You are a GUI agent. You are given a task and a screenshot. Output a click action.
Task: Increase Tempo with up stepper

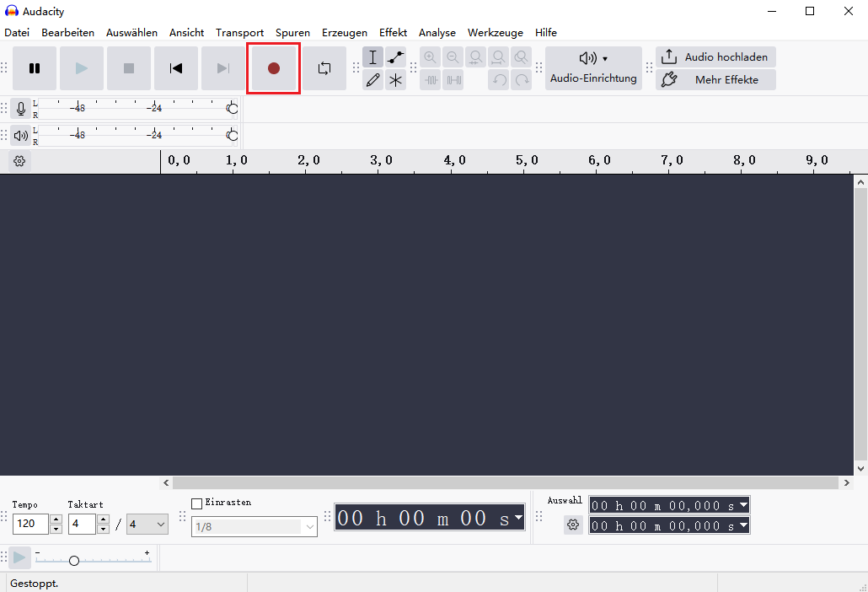[56, 519]
